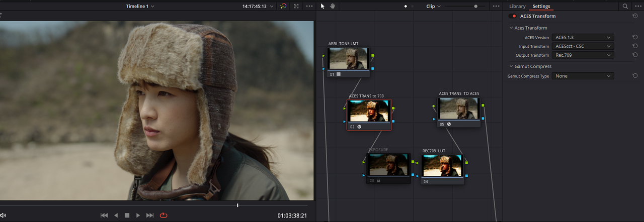
Task: Select the ARRI TONE LMT node thumbnail
Action: pyautogui.click(x=348, y=59)
